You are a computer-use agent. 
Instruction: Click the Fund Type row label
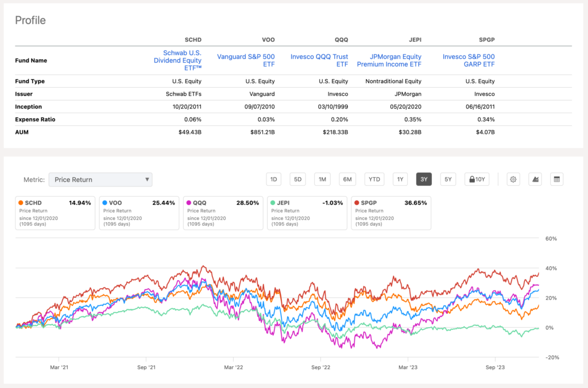click(30, 82)
